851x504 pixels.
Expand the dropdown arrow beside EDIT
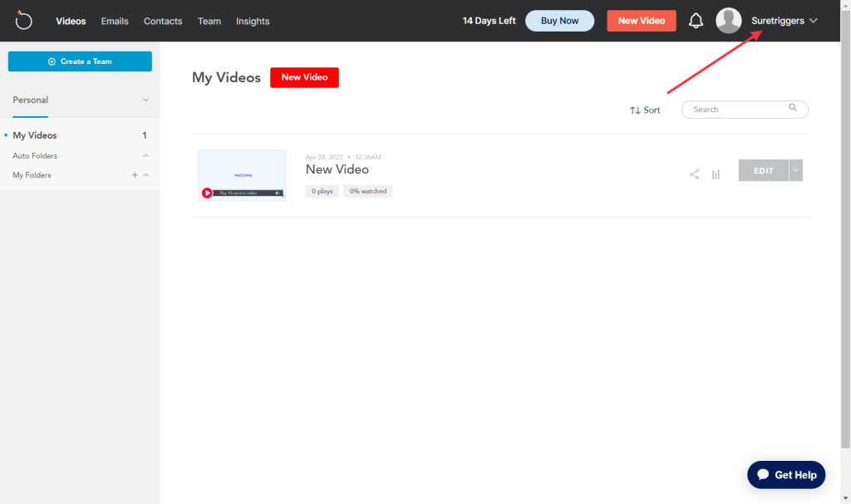(796, 170)
